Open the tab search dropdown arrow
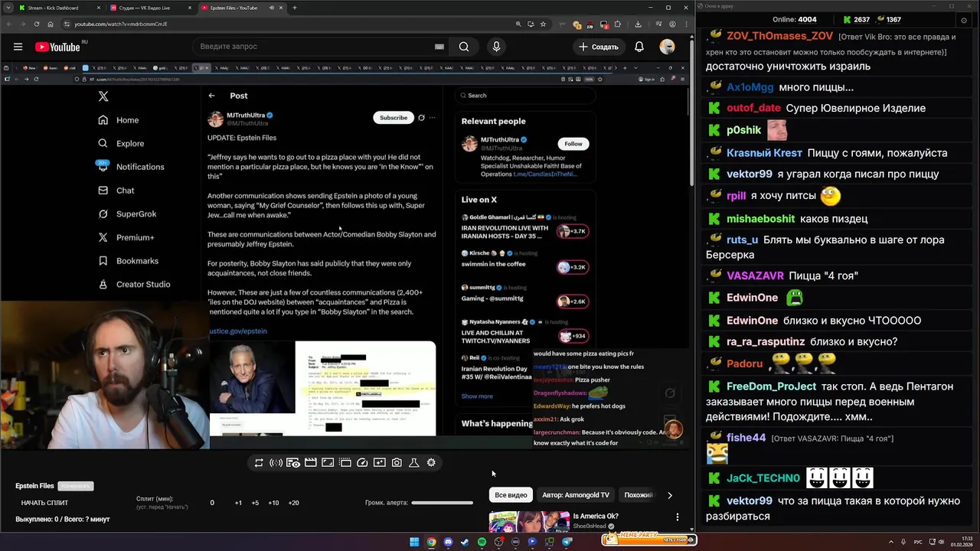Screen dimensions: 980x551 coord(7,8)
